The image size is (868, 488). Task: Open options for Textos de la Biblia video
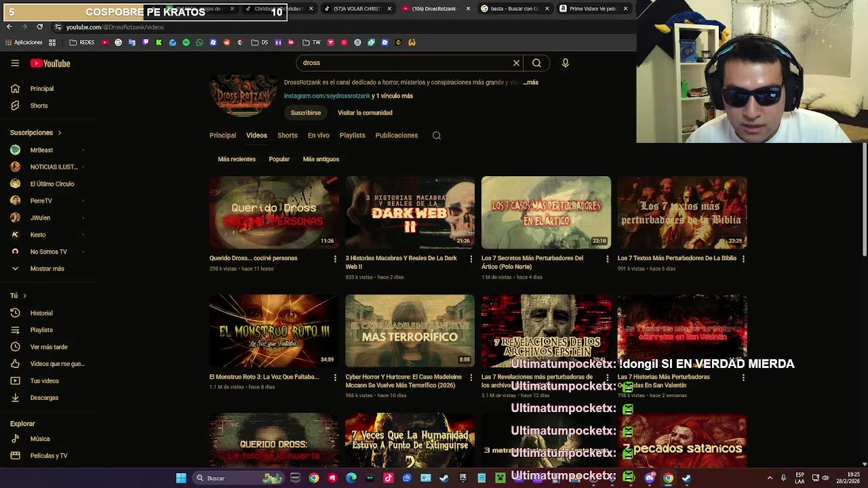pyautogui.click(x=743, y=259)
